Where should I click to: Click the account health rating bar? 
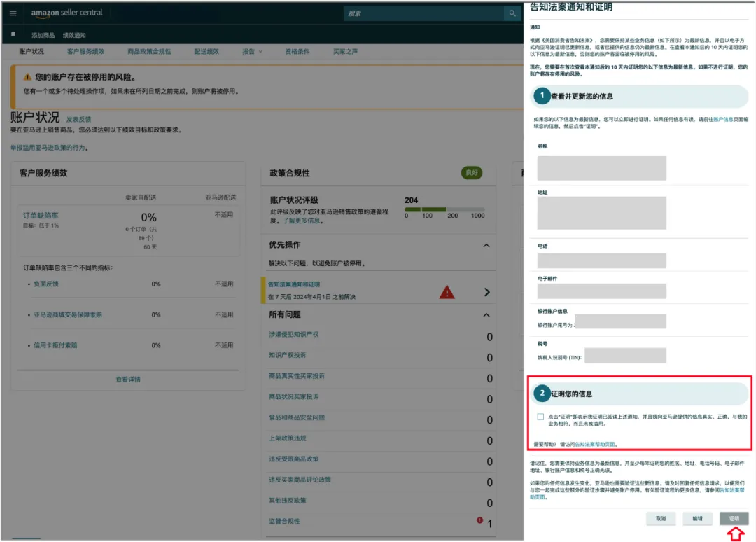444,209
